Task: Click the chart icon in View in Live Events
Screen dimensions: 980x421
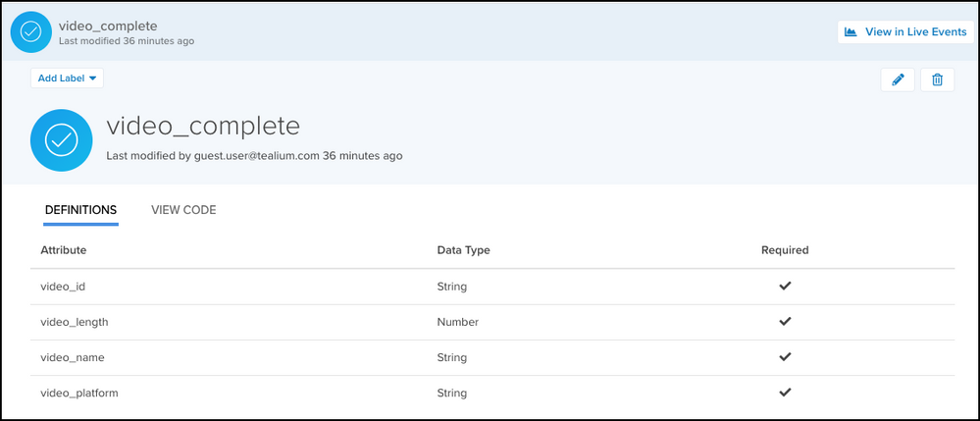Action: (851, 32)
